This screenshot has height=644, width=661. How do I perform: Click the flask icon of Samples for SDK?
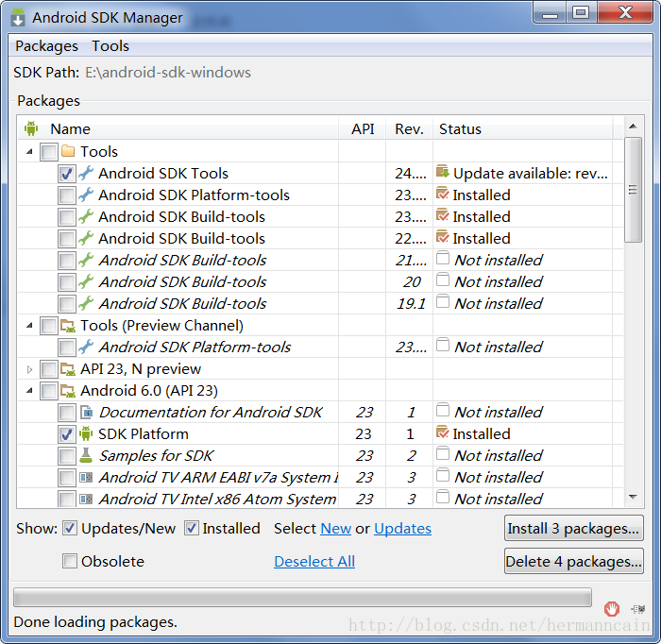(x=86, y=455)
